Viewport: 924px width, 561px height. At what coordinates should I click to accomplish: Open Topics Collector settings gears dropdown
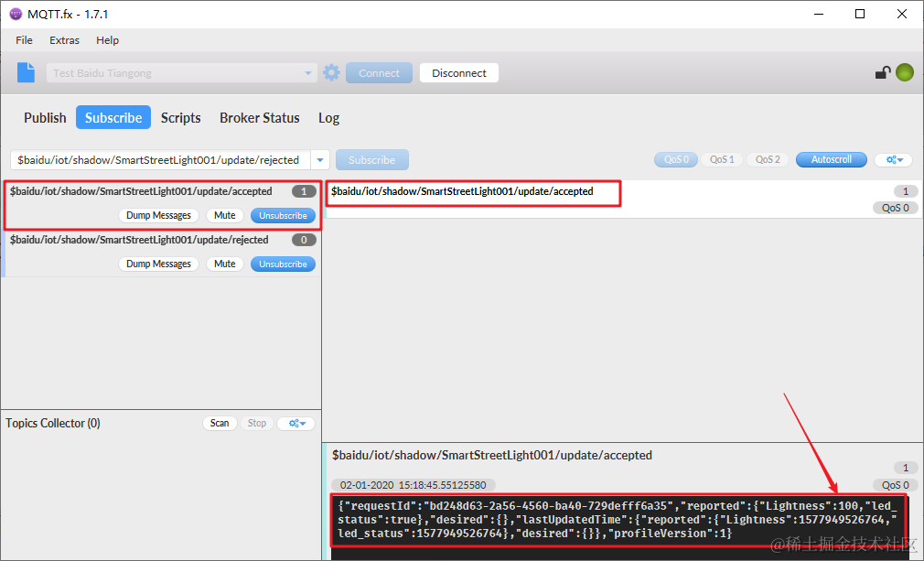click(x=295, y=423)
